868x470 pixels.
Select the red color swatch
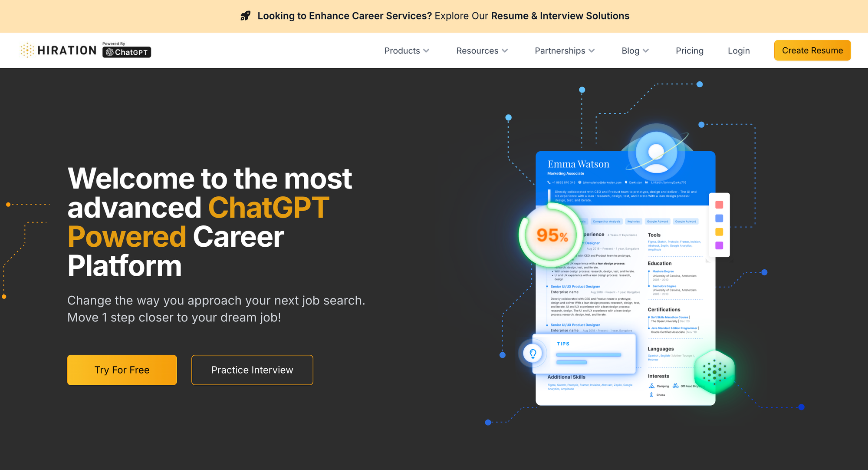[719, 205]
